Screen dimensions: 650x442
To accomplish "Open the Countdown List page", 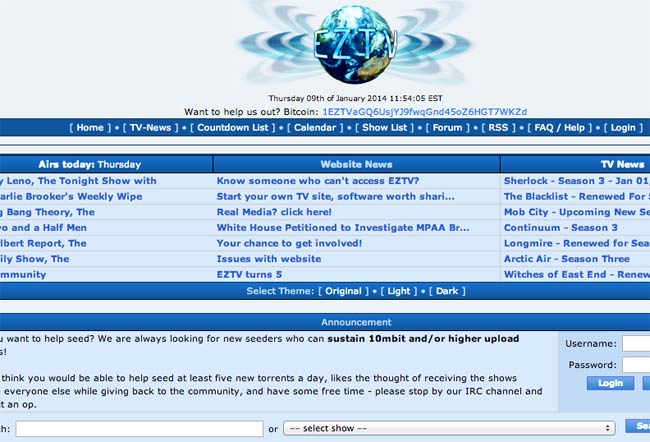I will pyautogui.click(x=234, y=128).
